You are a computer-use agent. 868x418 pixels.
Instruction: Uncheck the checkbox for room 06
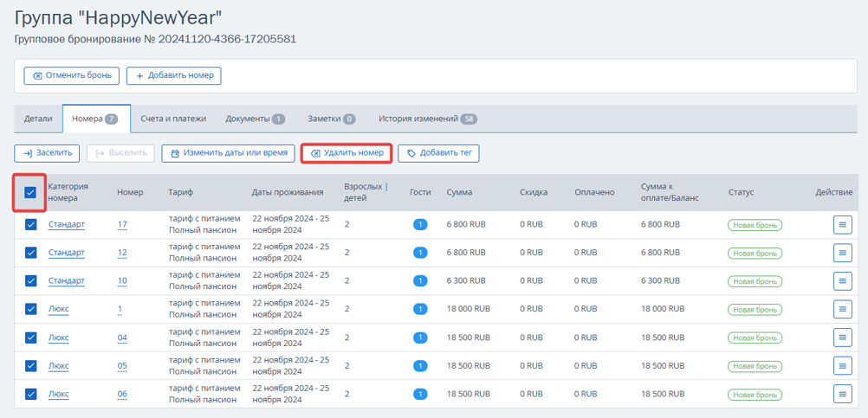(30, 395)
